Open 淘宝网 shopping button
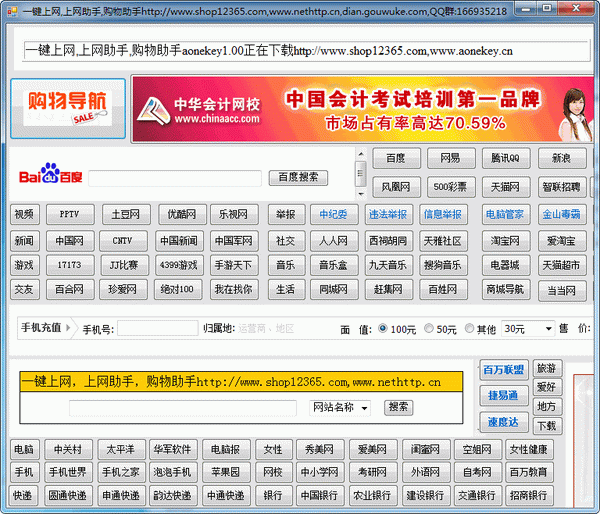The width and height of the screenshot is (600, 514). tap(506, 241)
